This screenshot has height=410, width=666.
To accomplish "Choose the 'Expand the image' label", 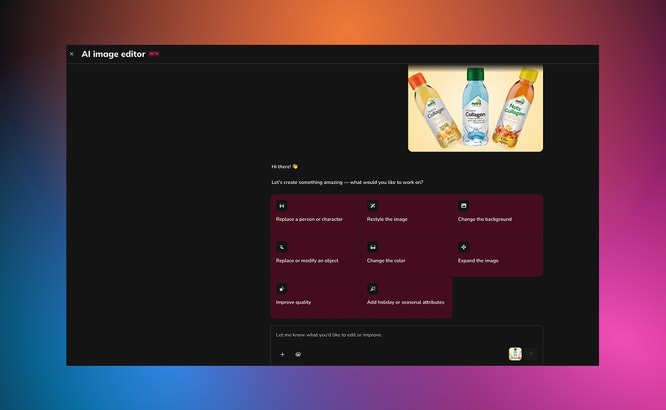I will coord(478,260).
